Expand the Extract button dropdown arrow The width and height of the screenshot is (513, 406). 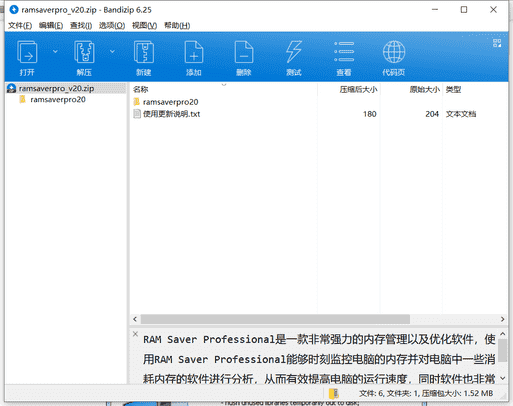pyautogui.click(x=112, y=51)
